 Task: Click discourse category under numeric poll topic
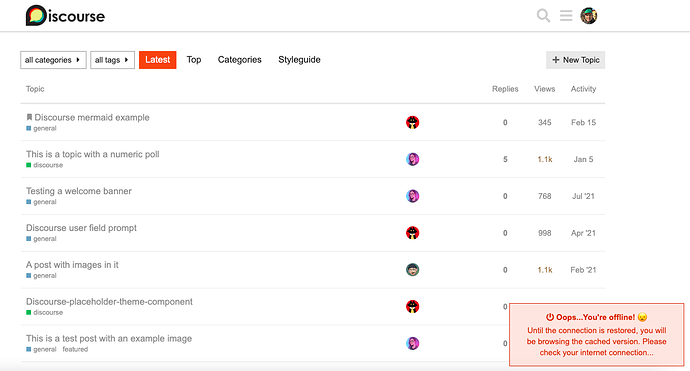(x=44, y=165)
